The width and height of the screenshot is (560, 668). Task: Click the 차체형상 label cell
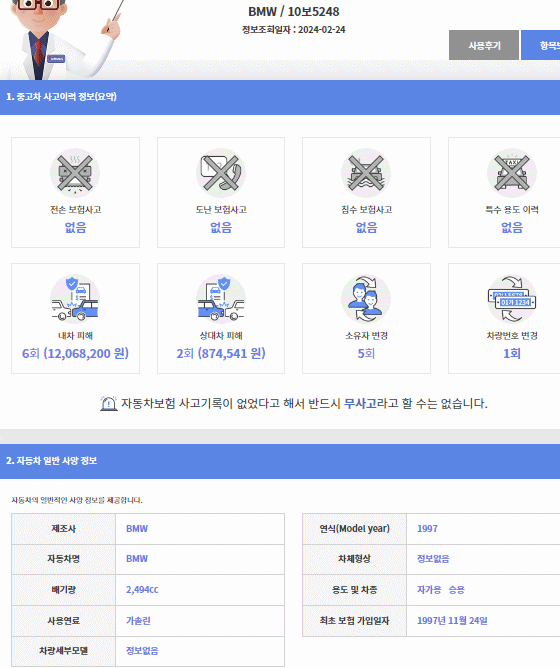[355, 559]
